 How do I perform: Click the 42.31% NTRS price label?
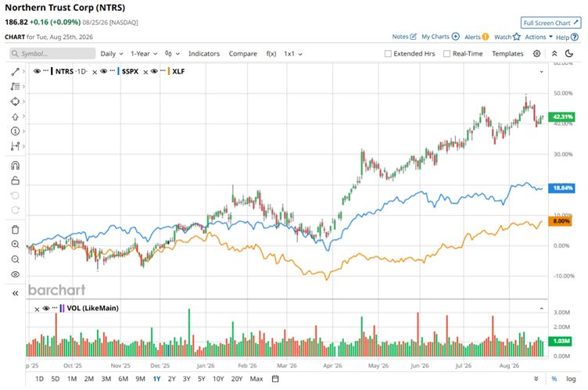(x=561, y=116)
